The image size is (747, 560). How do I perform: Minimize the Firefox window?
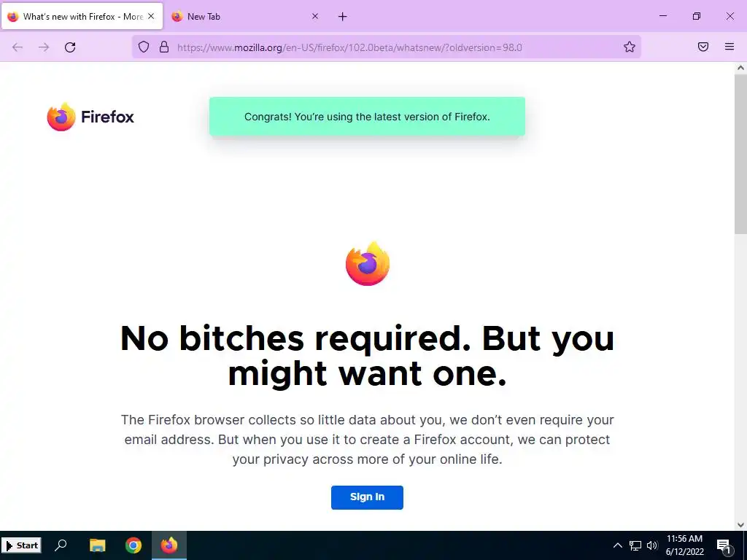tap(662, 16)
